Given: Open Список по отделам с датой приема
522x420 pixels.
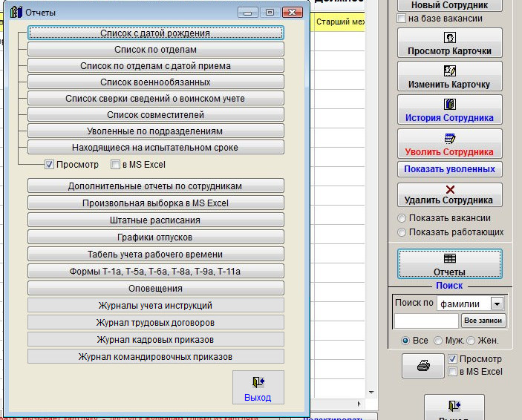Looking at the screenshot, I should point(155,65).
